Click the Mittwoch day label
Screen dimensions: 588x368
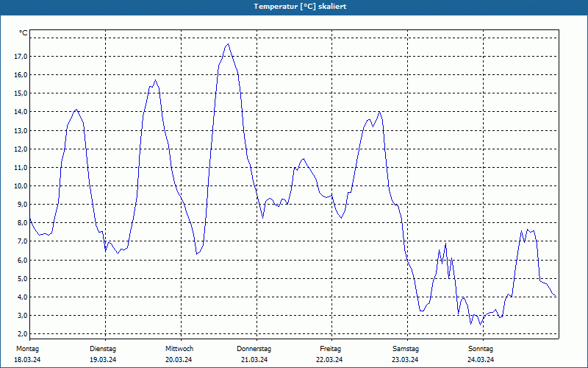pos(179,349)
